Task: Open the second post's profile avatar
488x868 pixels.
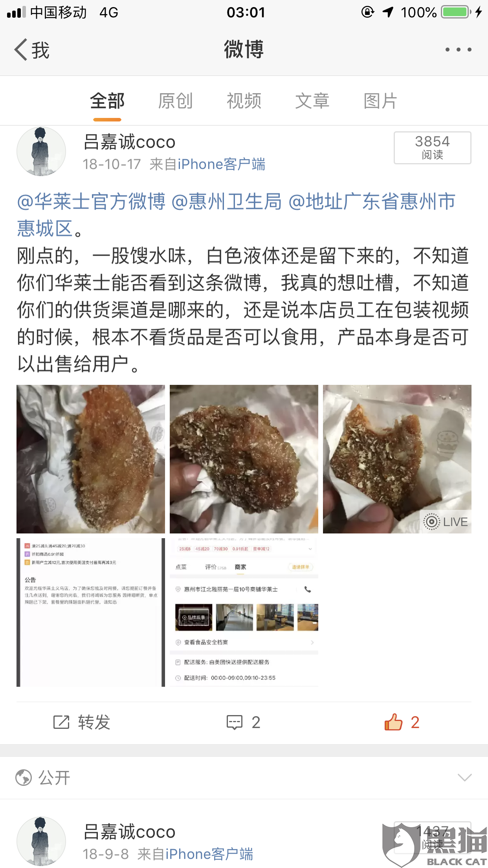Action: [41, 841]
